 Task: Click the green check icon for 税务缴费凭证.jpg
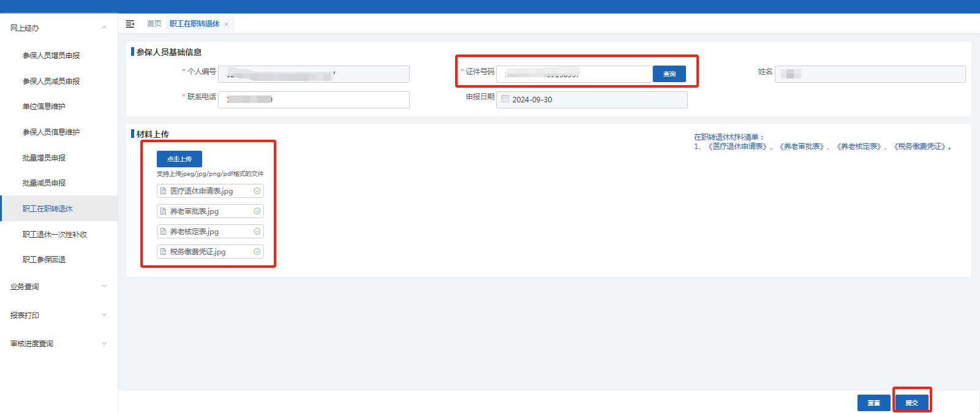point(257,252)
